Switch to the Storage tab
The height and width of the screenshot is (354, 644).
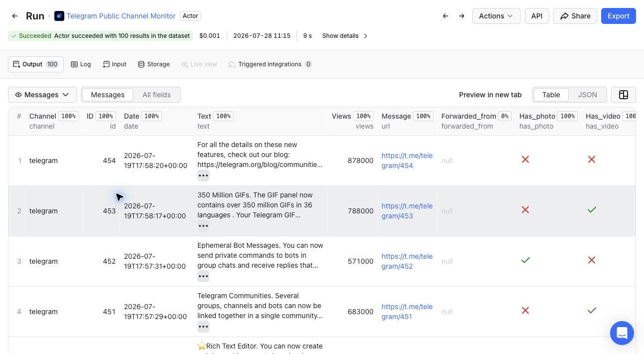[x=154, y=64]
